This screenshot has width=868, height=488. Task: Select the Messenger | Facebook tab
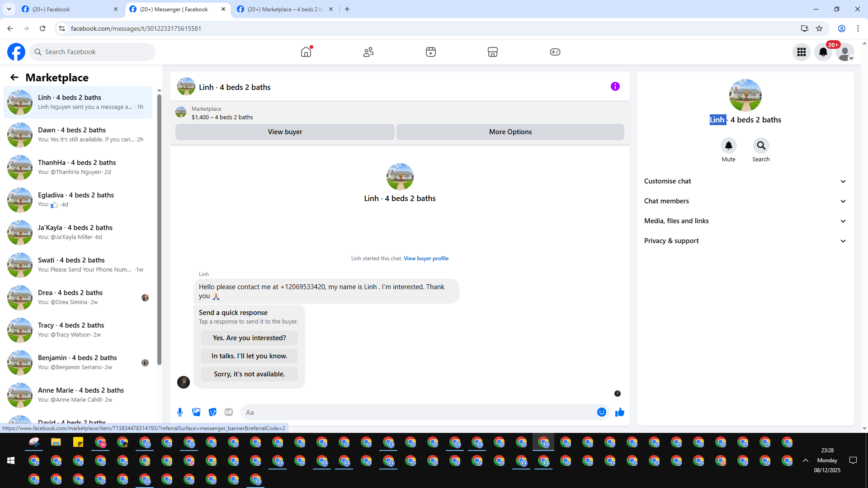(x=178, y=9)
